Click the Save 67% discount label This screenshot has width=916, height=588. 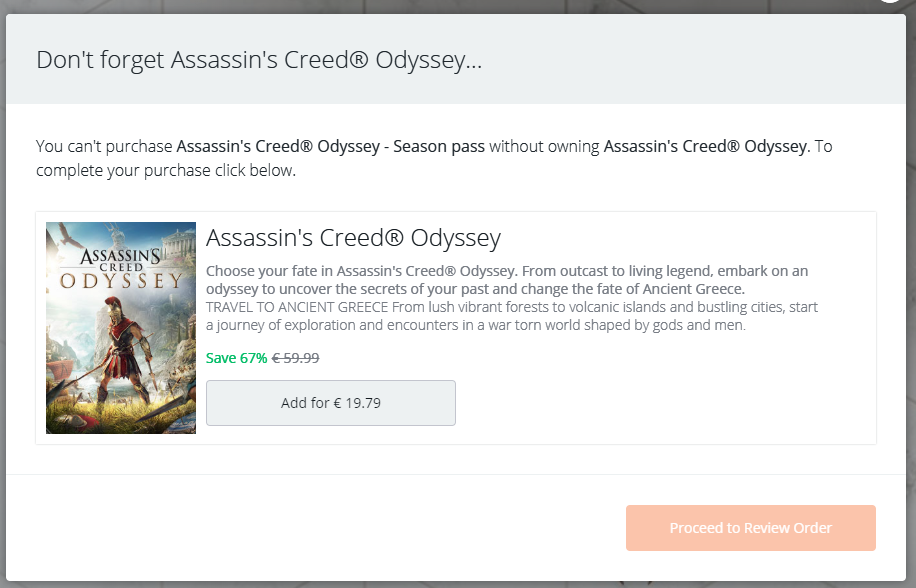pos(237,358)
